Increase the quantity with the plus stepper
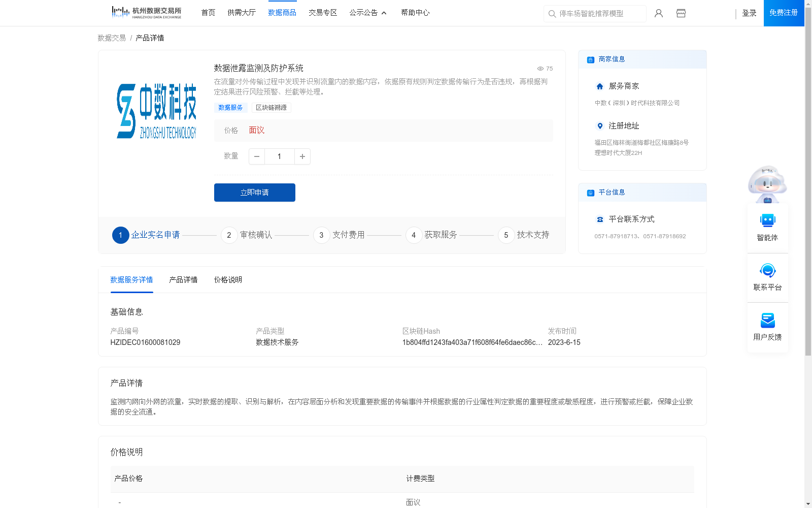812x508 pixels. 302,156
